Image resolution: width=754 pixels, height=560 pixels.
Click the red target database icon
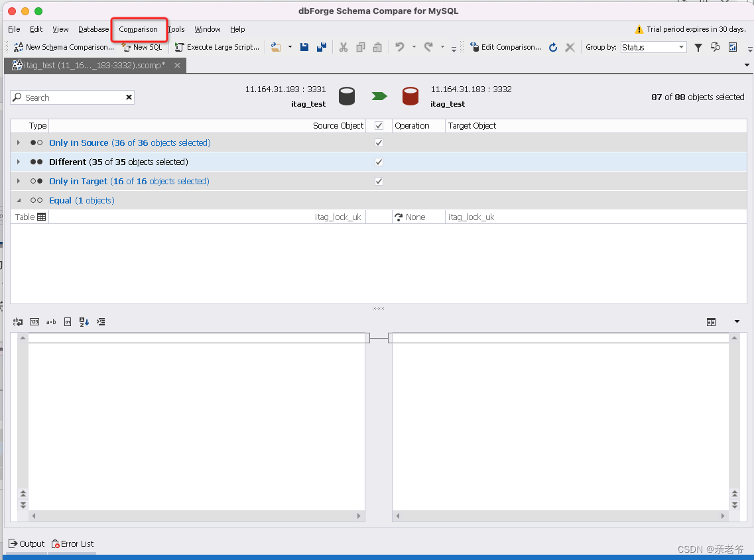[x=410, y=96]
